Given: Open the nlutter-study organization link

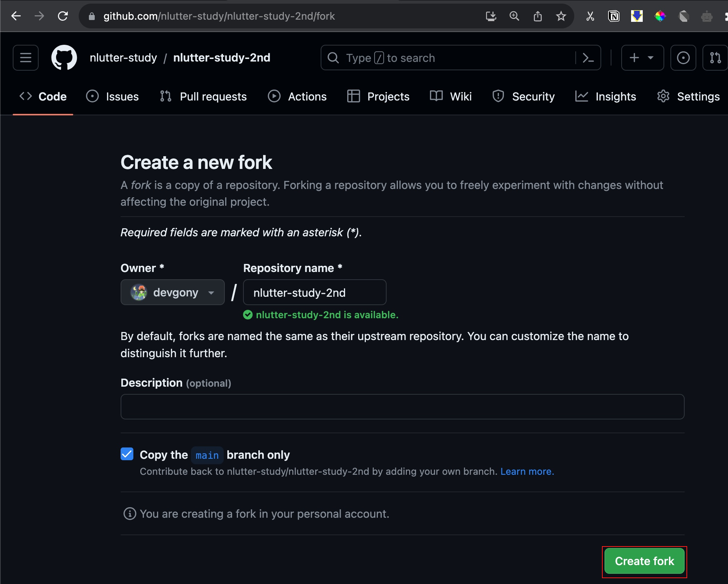Looking at the screenshot, I should (123, 58).
